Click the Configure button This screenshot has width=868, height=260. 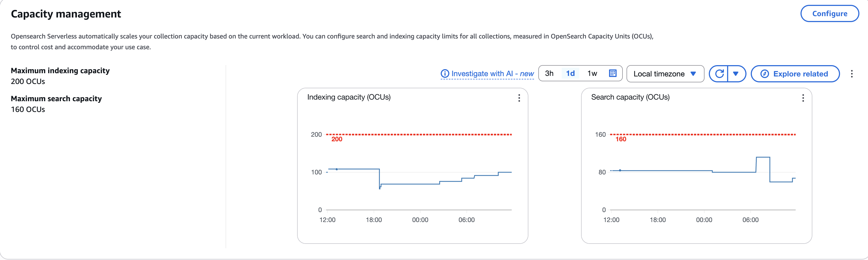click(x=829, y=13)
